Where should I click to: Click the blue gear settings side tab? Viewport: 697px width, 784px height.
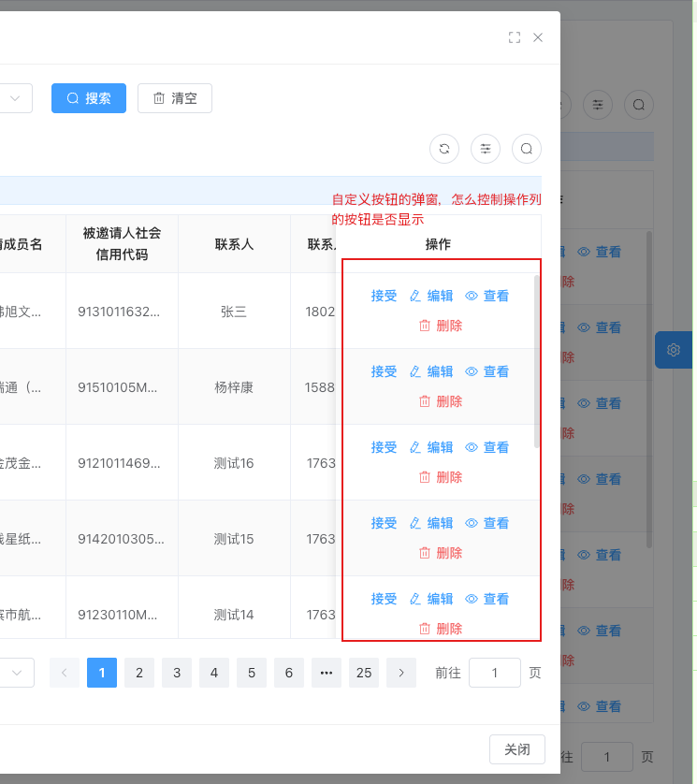673,349
